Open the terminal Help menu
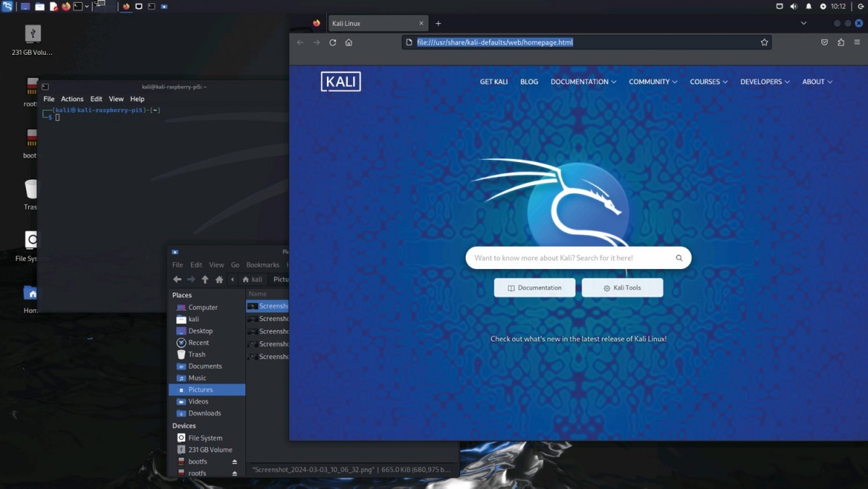This screenshot has width=868, height=489. coord(137,99)
